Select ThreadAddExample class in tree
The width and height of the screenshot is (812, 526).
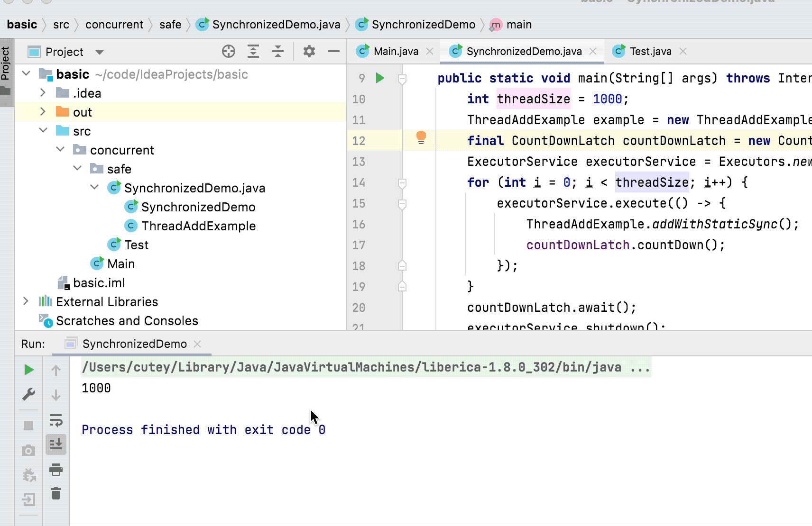190,226
